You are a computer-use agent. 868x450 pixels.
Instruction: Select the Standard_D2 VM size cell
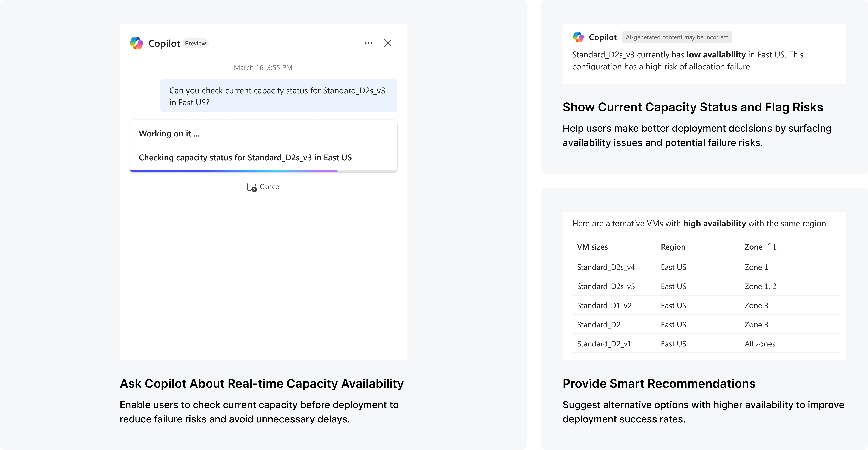tap(599, 325)
